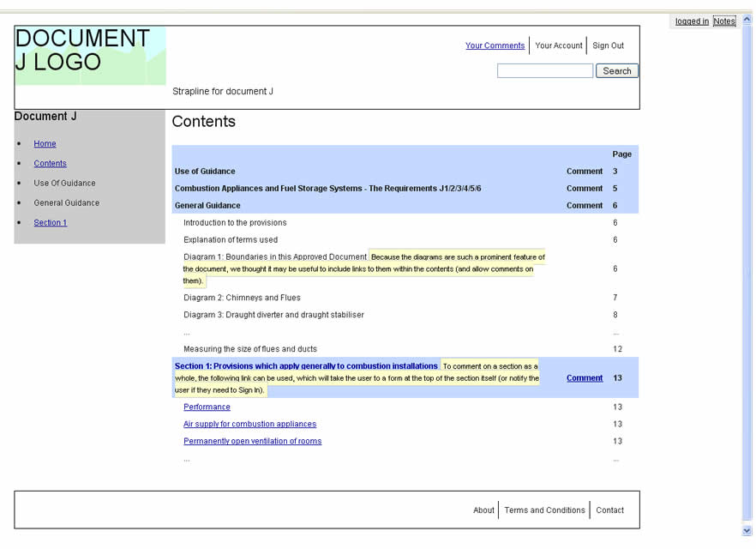Open the 'Section 1: Provisions which apply generally' link
The height and width of the screenshot is (549, 756).
tap(306, 366)
